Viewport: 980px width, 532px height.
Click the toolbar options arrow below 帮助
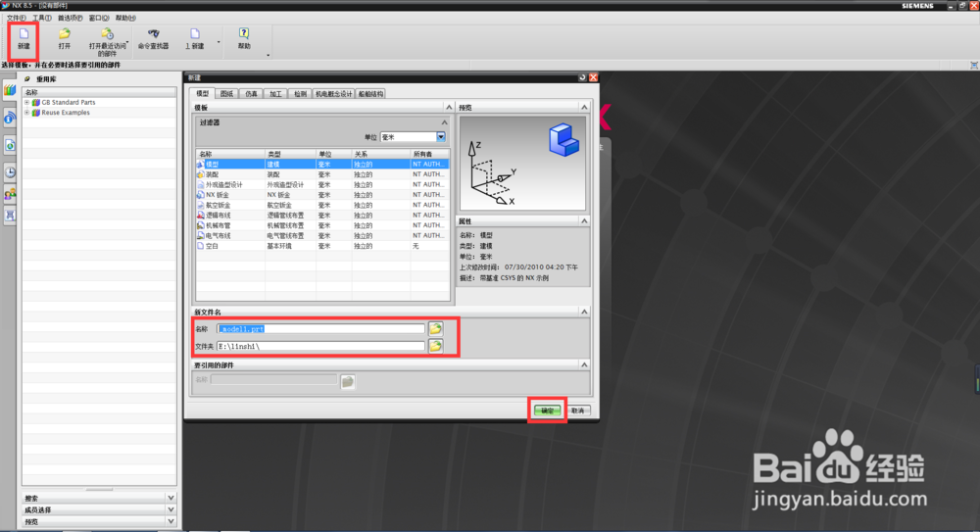[269, 56]
